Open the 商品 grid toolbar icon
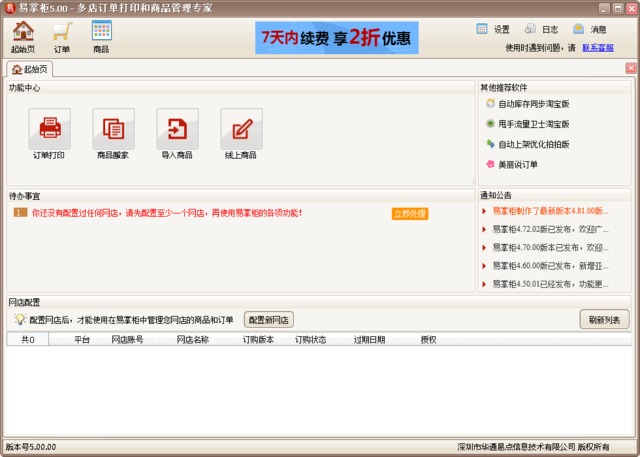 pyautogui.click(x=101, y=37)
